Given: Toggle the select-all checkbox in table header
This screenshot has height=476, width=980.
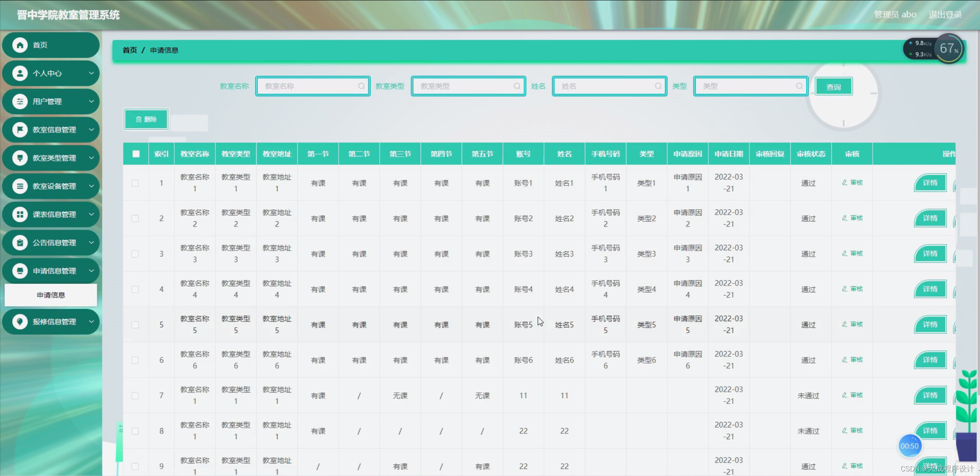Looking at the screenshot, I should 136,154.
